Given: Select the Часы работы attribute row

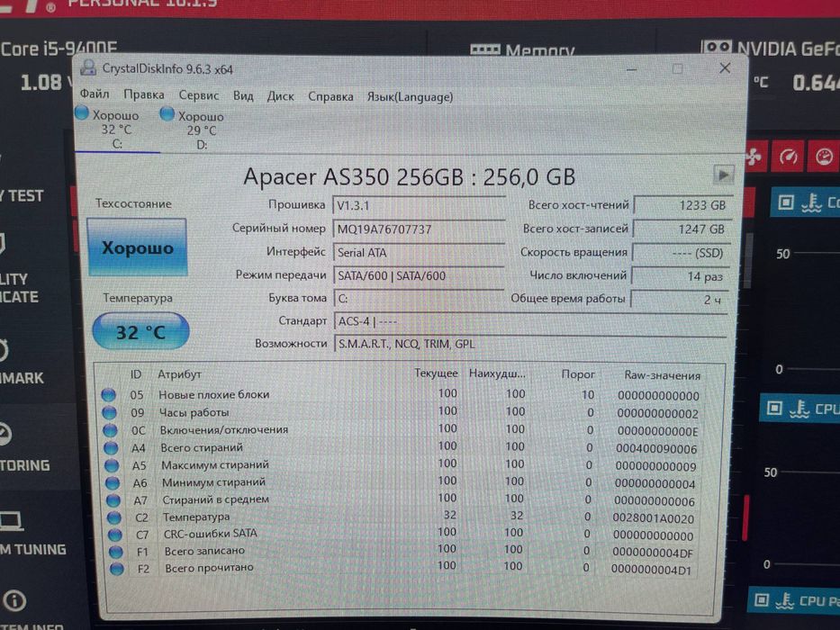Looking at the screenshot, I should [x=401, y=412].
